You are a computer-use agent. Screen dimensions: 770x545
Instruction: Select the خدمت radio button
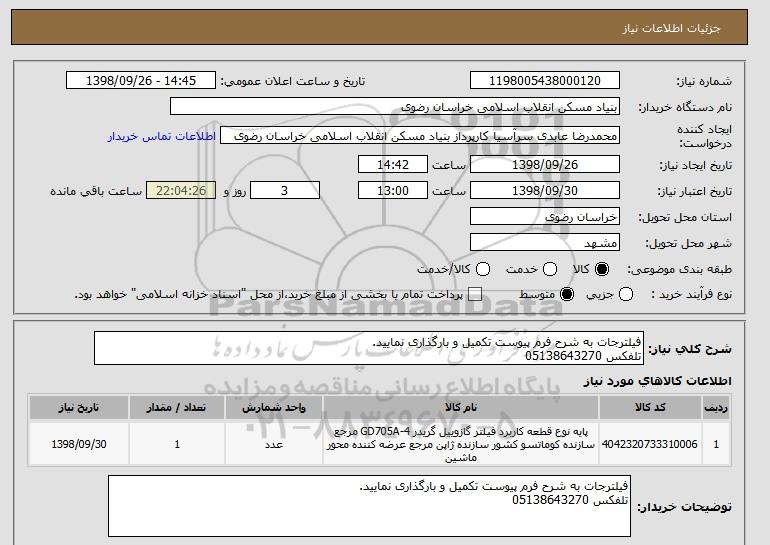point(550,269)
